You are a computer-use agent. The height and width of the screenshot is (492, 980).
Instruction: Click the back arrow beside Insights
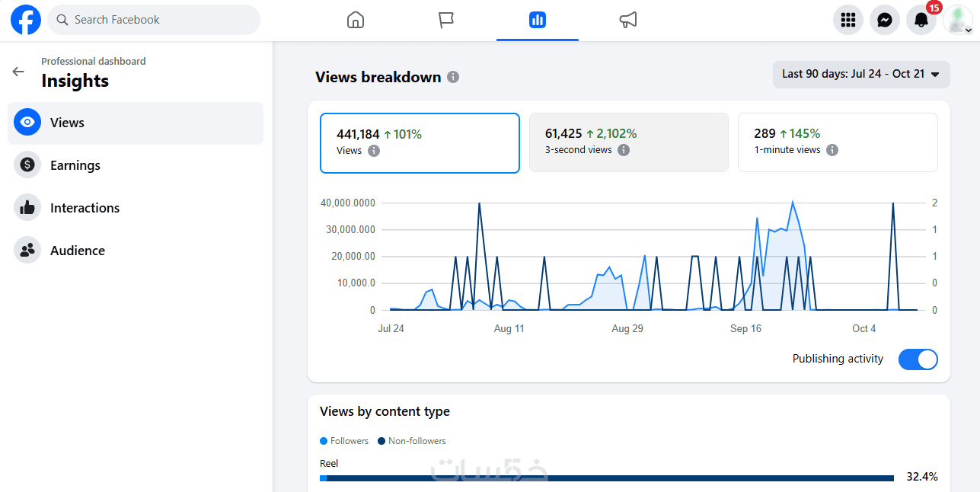(x=18, y=72)
